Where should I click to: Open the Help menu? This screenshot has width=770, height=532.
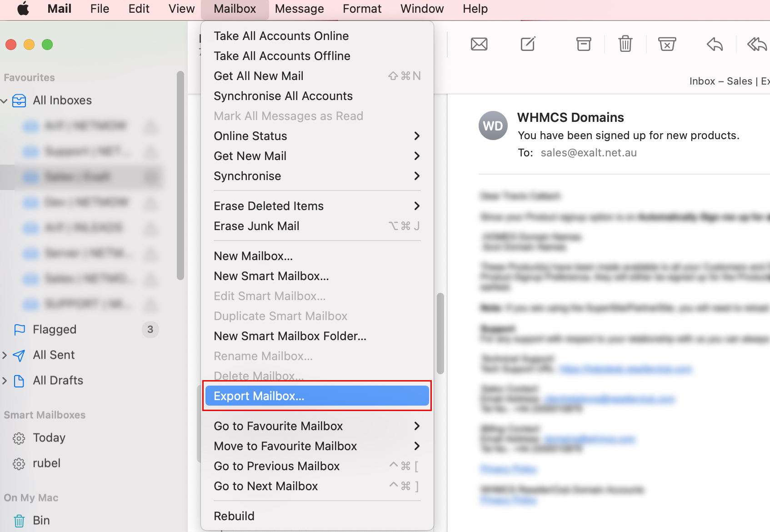point(475,9)
